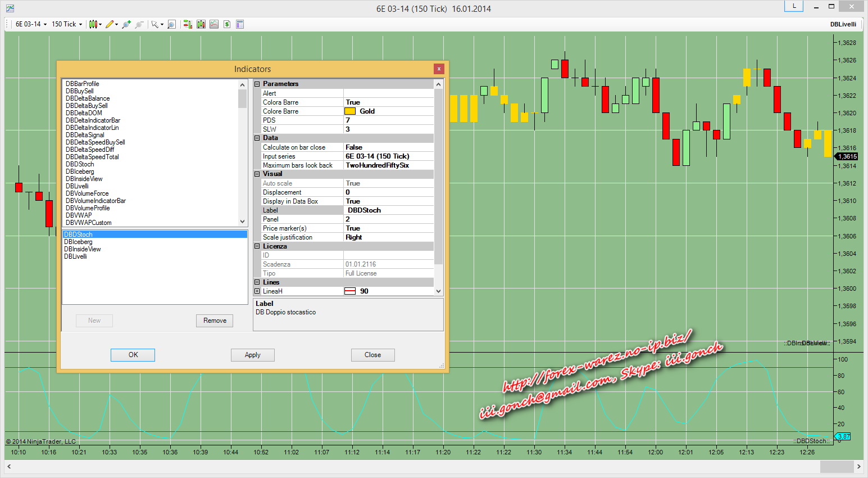Select DBVolumeProfile in the indicator list
Viewport: 868px width, 478px height.
point(88,208)
